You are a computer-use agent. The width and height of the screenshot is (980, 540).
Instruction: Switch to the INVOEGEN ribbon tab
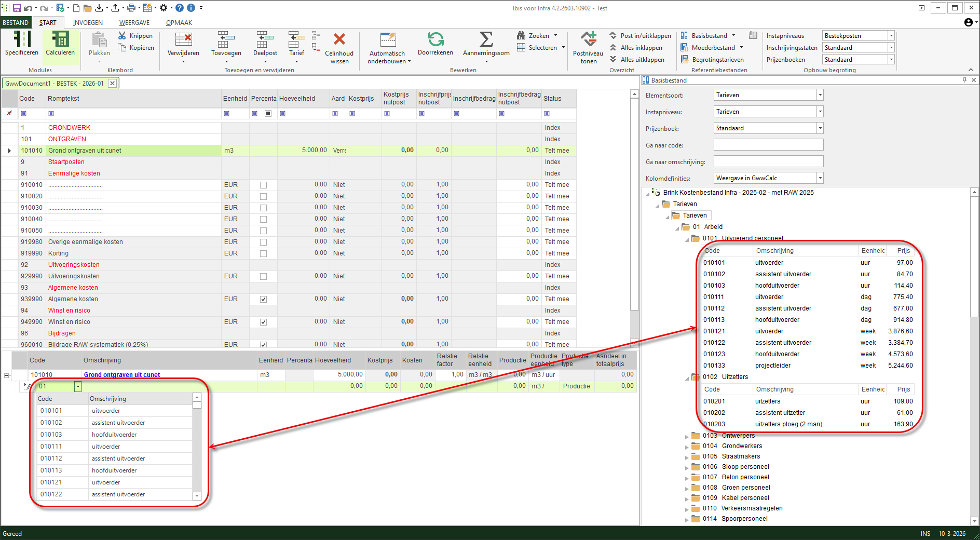(x=88, y=23)
